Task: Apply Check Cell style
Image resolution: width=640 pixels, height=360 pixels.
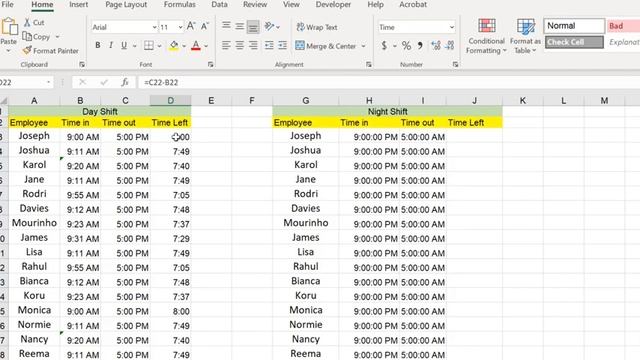Action: [574, 42]
